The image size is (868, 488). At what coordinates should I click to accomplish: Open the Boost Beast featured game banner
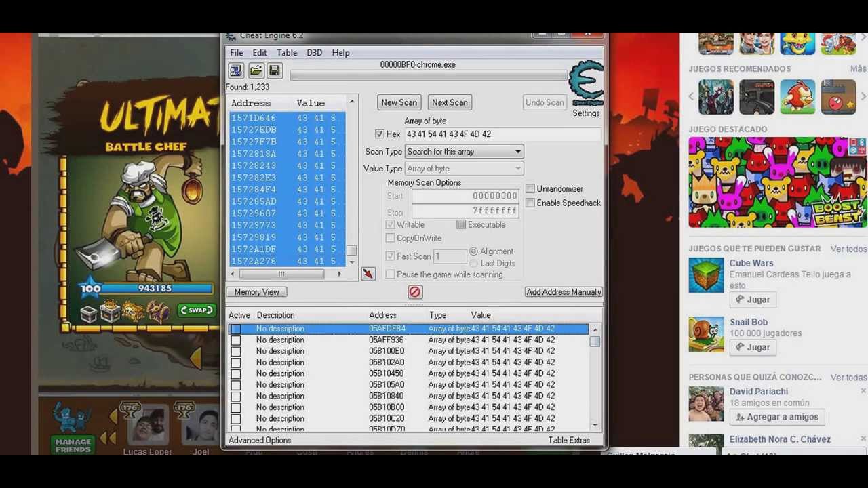(778, 182)
